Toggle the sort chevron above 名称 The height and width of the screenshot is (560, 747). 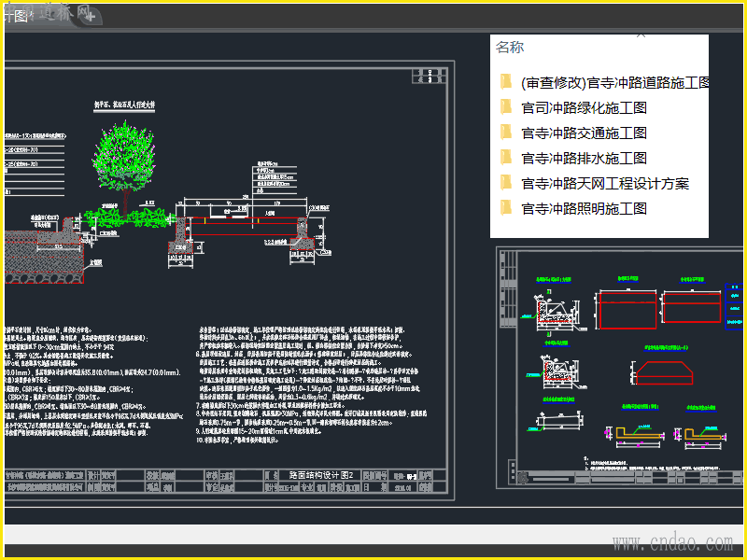tap(641, 35)
